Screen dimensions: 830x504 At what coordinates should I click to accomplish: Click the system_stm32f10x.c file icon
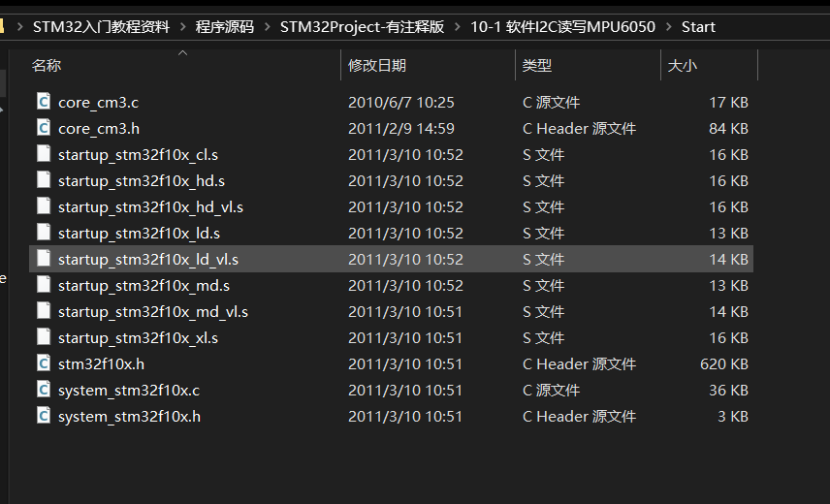click(44, 390)
